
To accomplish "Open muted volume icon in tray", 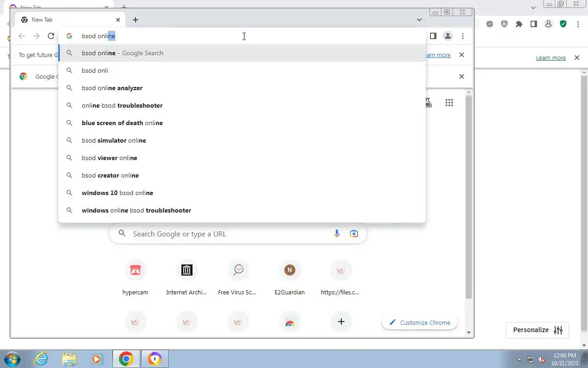I will (x=542, y=359).
